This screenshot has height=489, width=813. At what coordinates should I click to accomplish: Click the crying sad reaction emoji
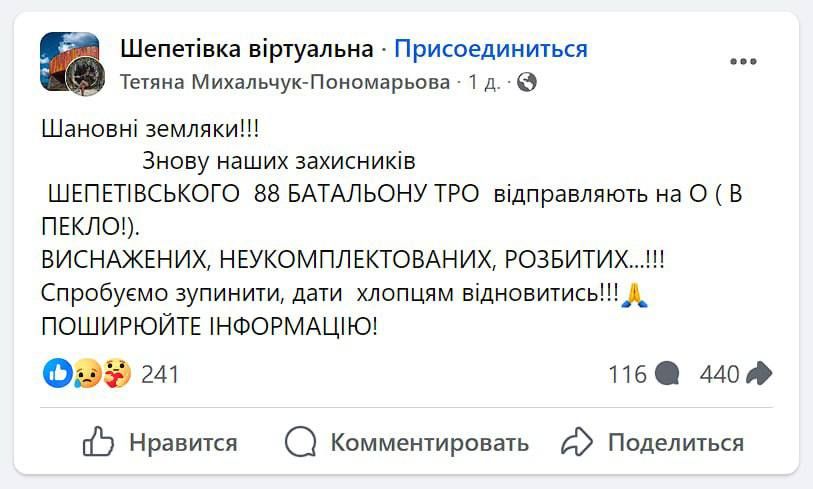(x=87, y=374)
